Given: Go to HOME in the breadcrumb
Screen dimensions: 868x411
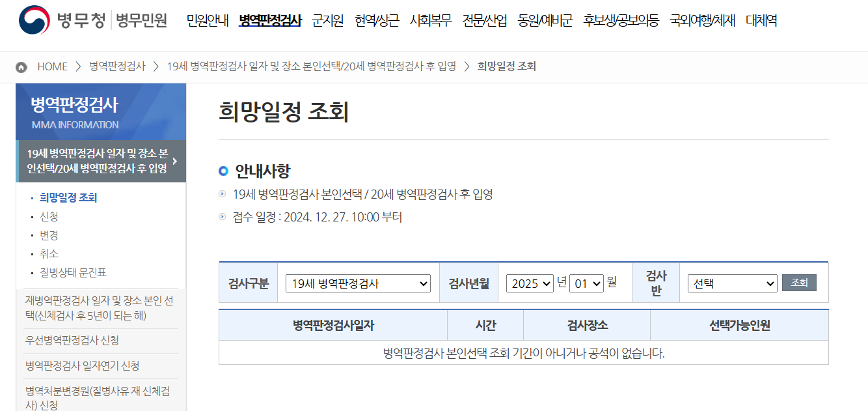Looking at the screenshot, I should point(52,66).
